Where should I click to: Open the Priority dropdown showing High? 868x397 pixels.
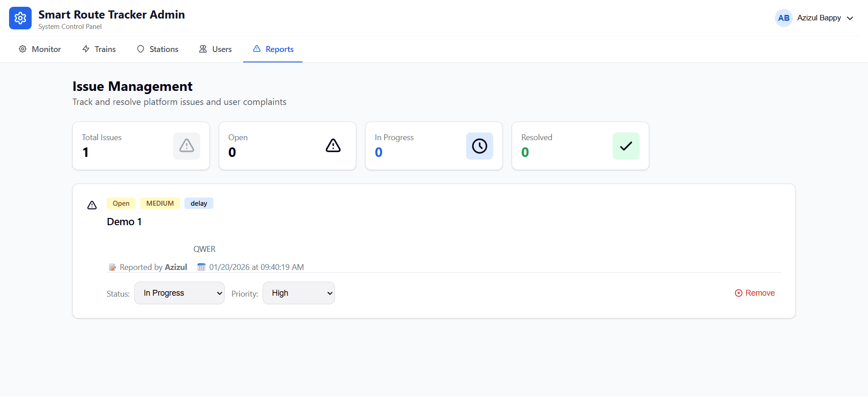(x=299, y=293)
